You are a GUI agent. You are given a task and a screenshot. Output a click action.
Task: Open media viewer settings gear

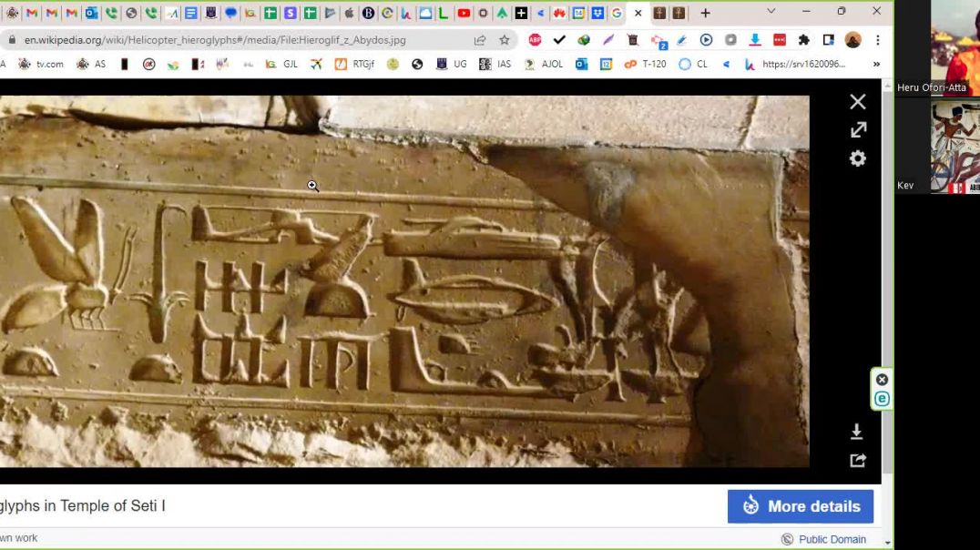click(858, 158)
